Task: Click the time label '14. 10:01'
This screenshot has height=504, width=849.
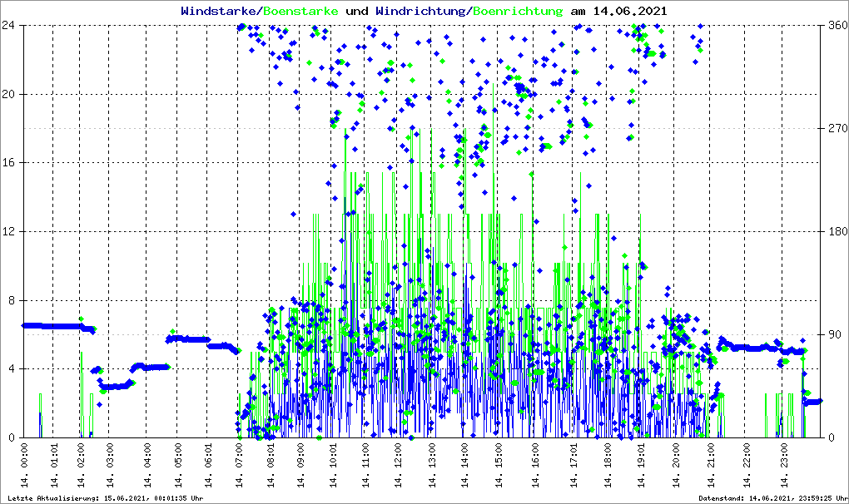Action: click(x=333, y=465)
